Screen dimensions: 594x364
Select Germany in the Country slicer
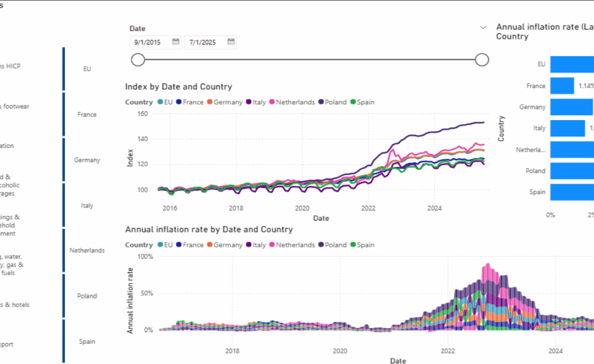pos(86,159)
